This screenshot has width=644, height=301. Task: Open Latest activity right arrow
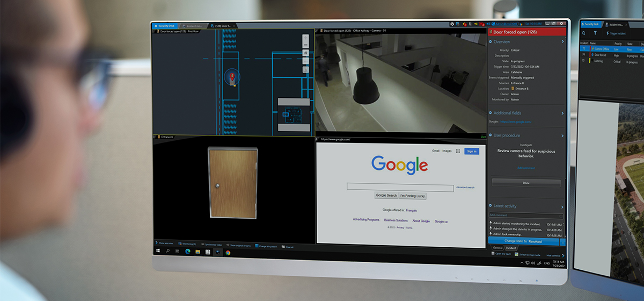tap(562, 206)
